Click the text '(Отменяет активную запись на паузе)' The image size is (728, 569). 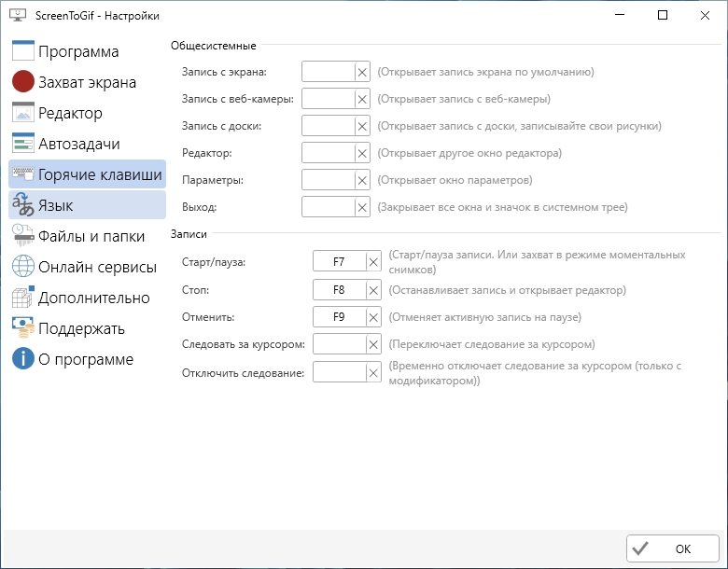tap(484, 317)
